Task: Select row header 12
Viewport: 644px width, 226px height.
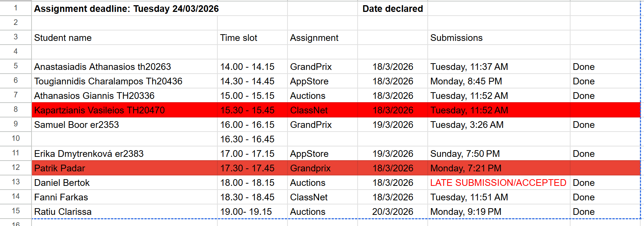Action: click(x=16, y=168)
